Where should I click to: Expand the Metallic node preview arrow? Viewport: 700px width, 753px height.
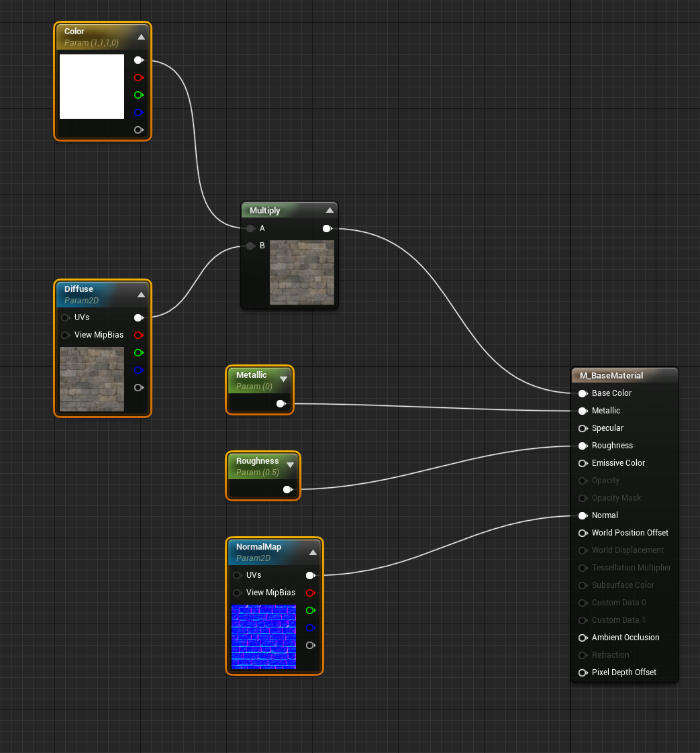coord(283,379)
